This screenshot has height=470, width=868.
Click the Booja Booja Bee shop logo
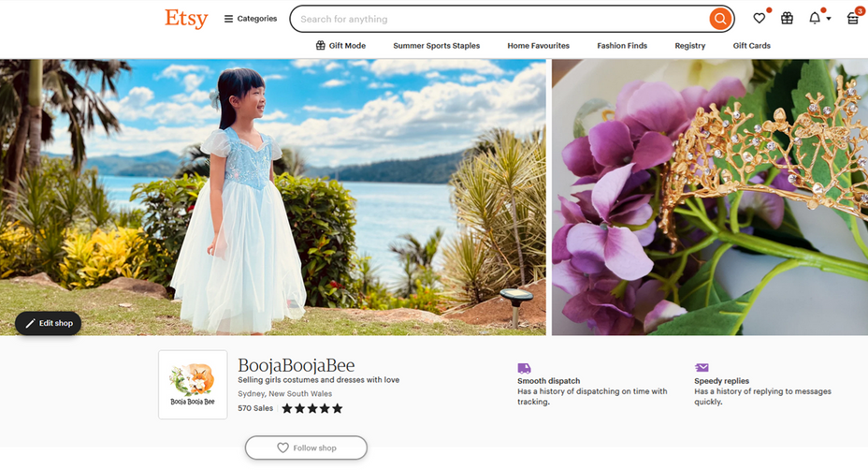click(193, 385)
